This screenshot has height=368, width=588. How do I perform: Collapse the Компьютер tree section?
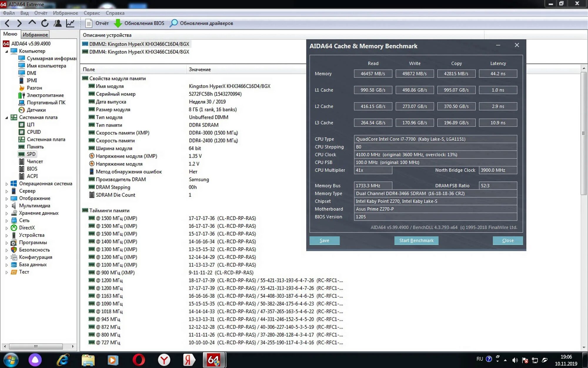point(6,51)
